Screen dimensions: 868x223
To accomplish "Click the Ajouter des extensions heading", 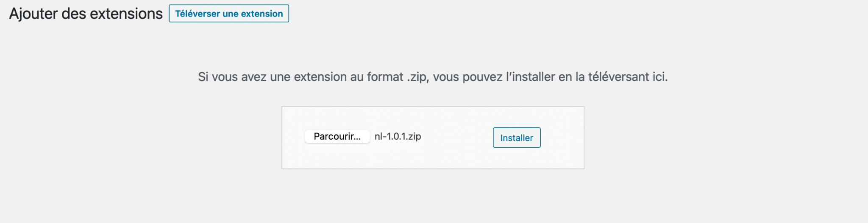I will click(86, 14).
